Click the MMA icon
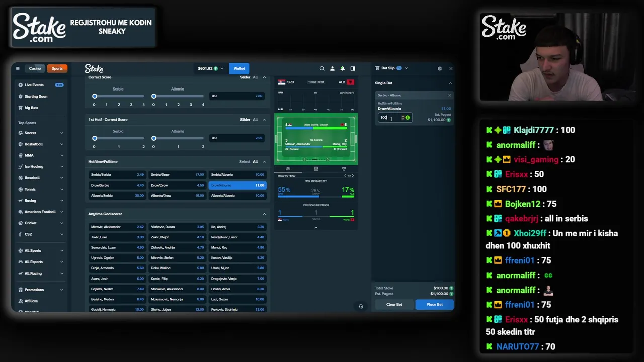644x362 pixels. pyautogui.click(x=21, y=155)
